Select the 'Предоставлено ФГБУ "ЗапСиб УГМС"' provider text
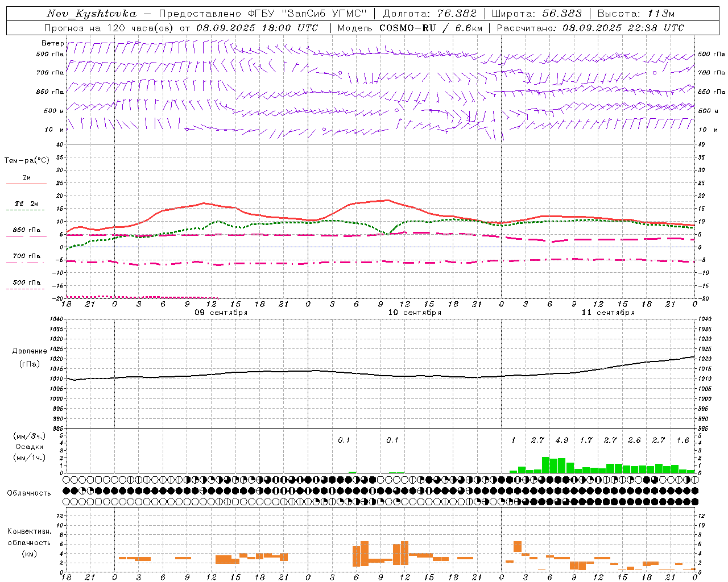 [x=263, y=14]
